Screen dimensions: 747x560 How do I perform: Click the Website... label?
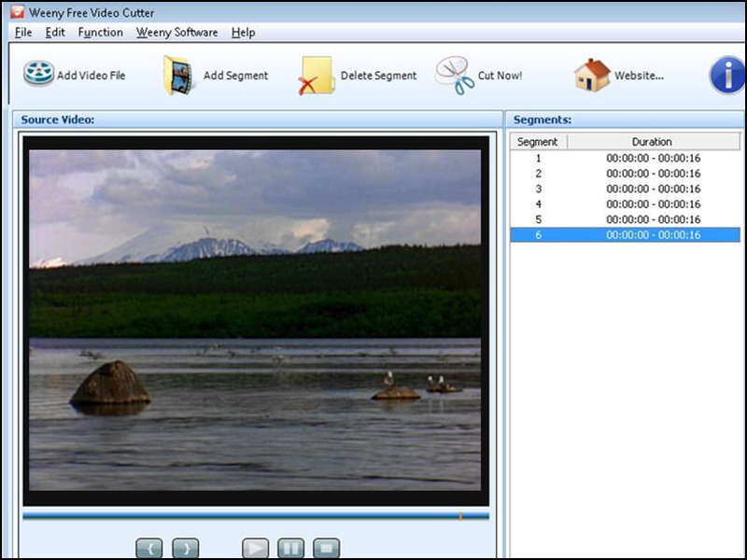point(639,76)
